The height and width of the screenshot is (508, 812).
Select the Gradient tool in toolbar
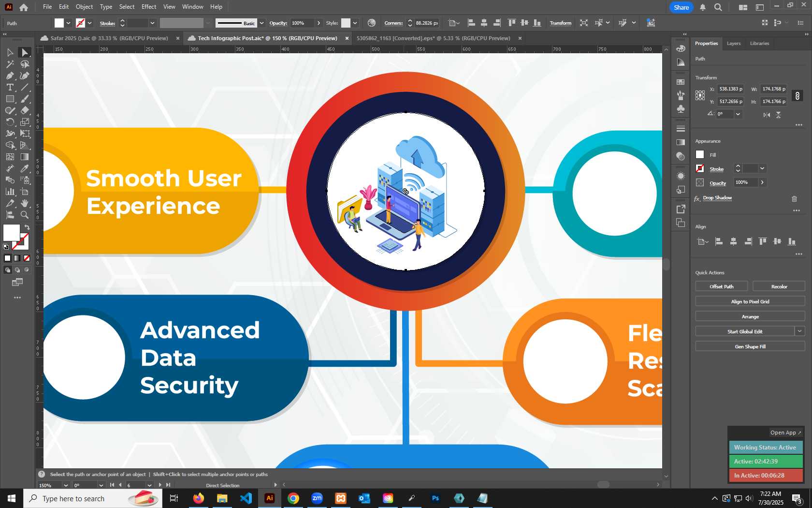[25, 157]
